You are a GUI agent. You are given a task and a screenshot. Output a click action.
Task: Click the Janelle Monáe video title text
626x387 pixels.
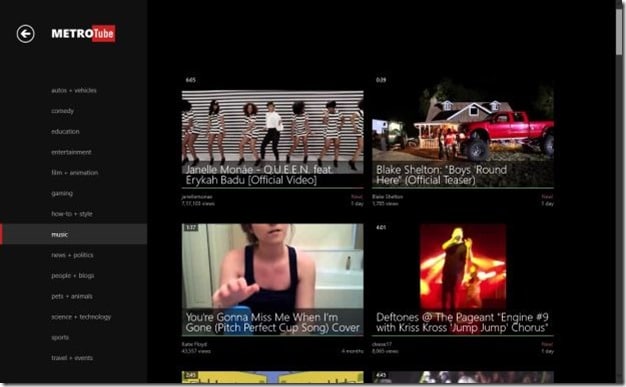point(260,175)
